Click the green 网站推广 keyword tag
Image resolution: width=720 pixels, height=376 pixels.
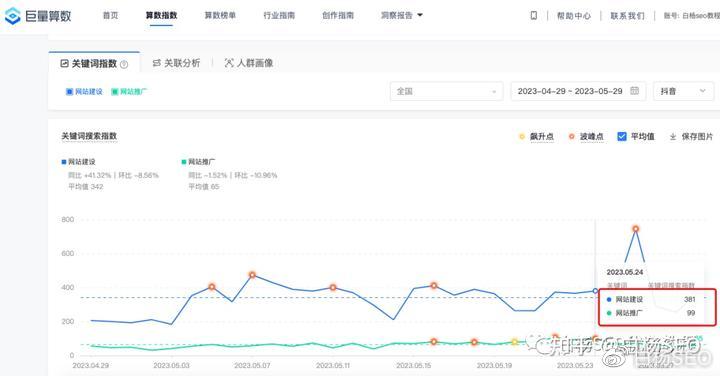click(x=129, y=92)
